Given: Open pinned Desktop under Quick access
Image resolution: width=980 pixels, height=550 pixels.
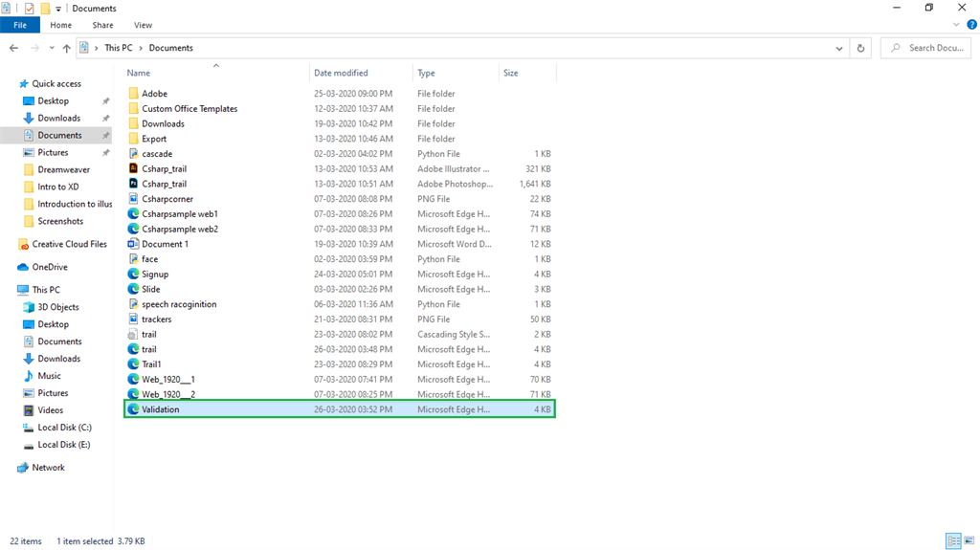Looking at the screenshot, I should point(54,100).
